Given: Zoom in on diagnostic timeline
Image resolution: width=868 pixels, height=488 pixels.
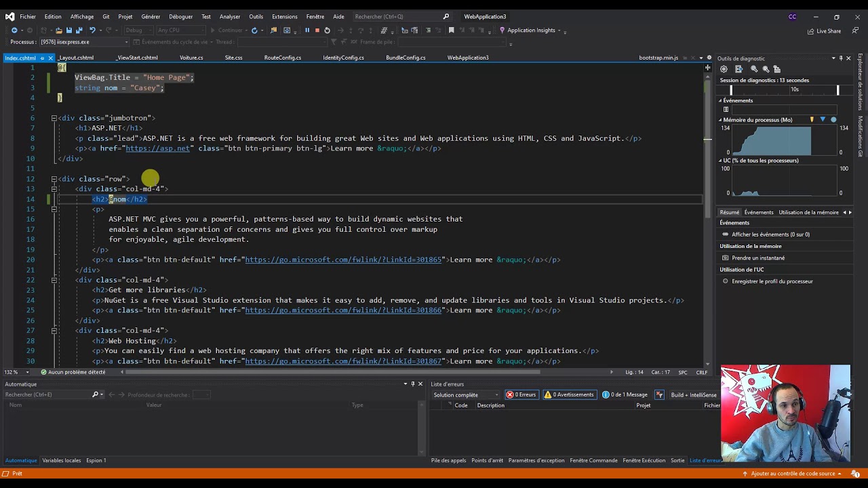Looking at the screenshot, I should pos(754,69).
